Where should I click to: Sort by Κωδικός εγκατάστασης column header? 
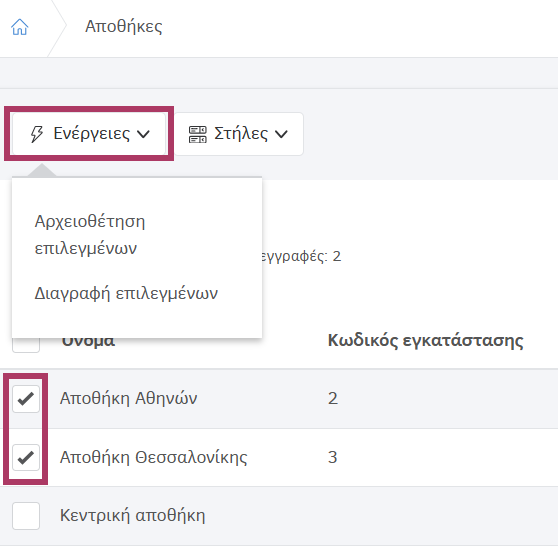tap(426, 341)
